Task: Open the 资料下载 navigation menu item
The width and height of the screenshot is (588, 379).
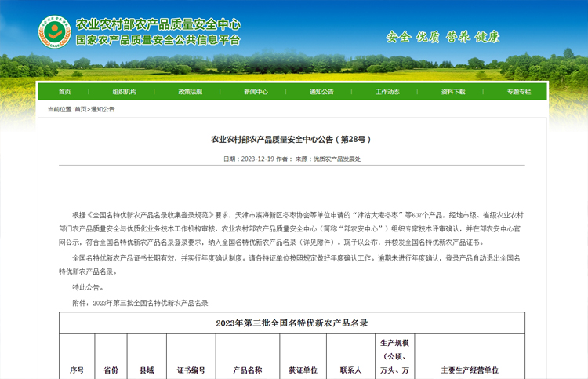Action: tap(453, 92)
